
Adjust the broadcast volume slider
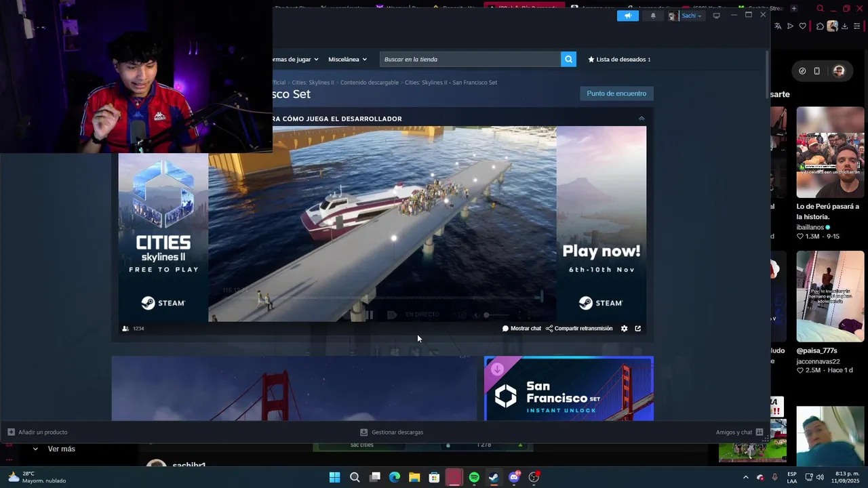coord(495,314)
